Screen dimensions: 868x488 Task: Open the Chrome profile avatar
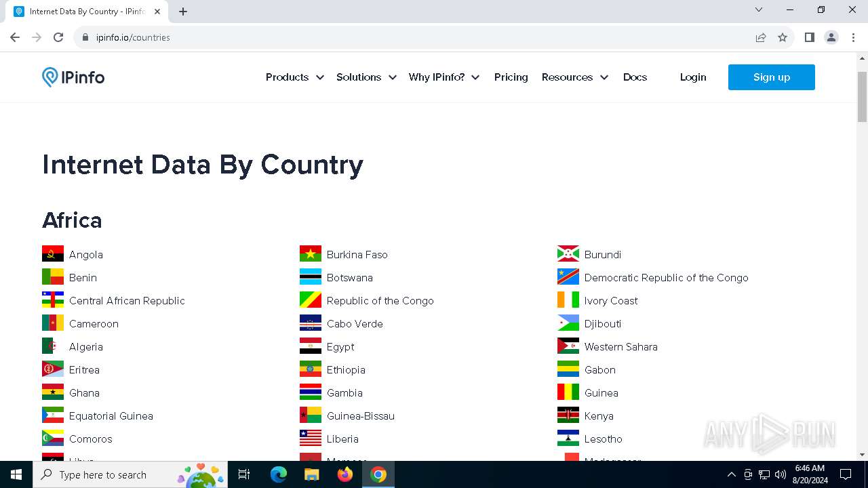click(831, 37)
